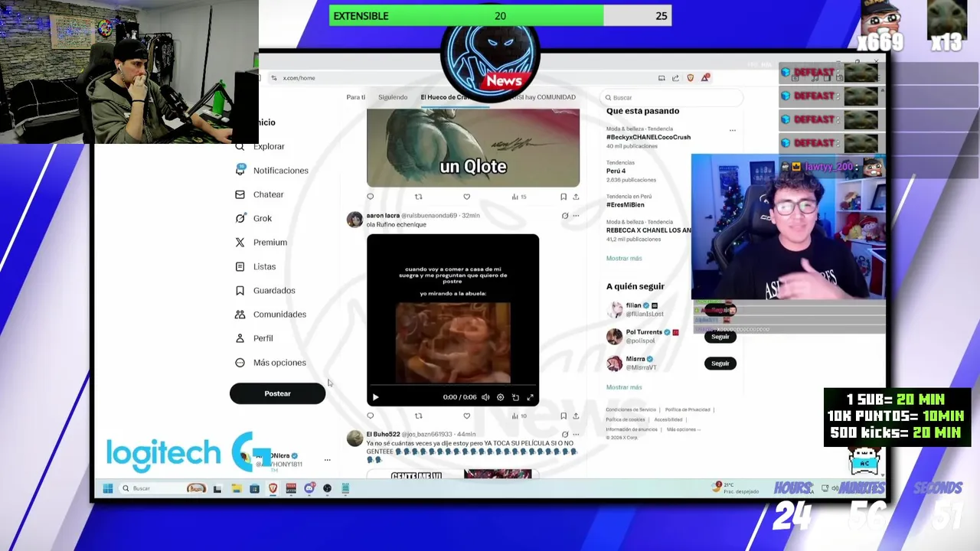Open 'Política de Privacidad' footer link
This screenshot has height=551, width=980.
point(688,409)
